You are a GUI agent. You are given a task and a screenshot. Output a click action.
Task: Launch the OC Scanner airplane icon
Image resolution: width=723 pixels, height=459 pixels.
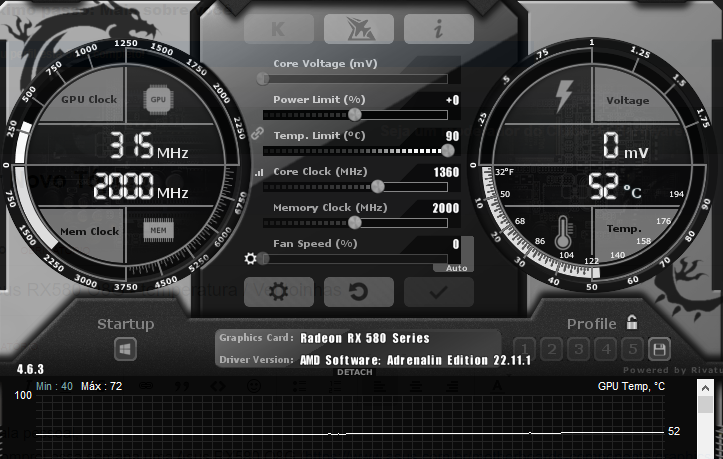(x=359, y=29)
